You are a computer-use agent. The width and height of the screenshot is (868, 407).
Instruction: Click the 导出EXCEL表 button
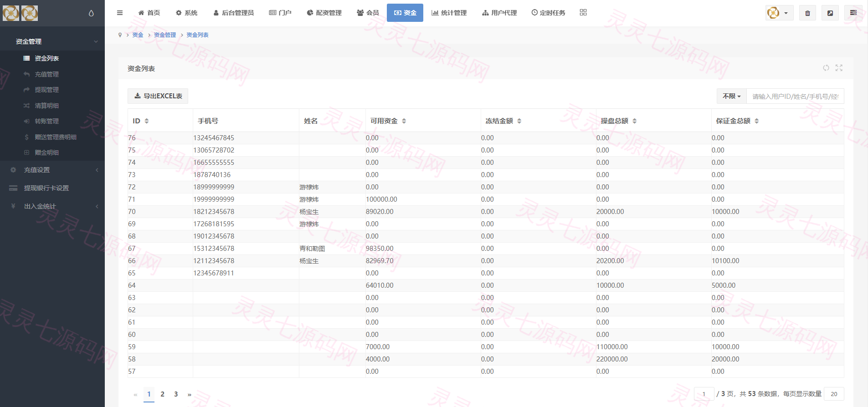click(x=158, y=96)
